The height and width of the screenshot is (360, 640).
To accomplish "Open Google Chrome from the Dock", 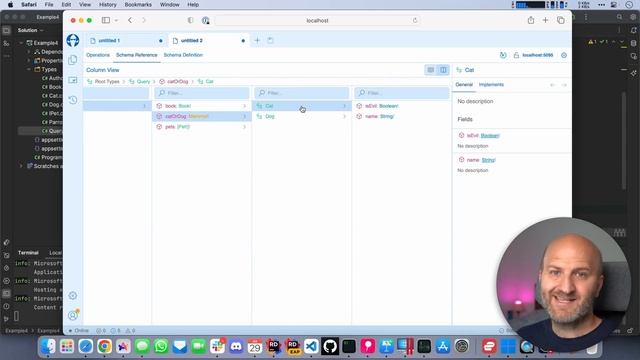I will point(104,346).
